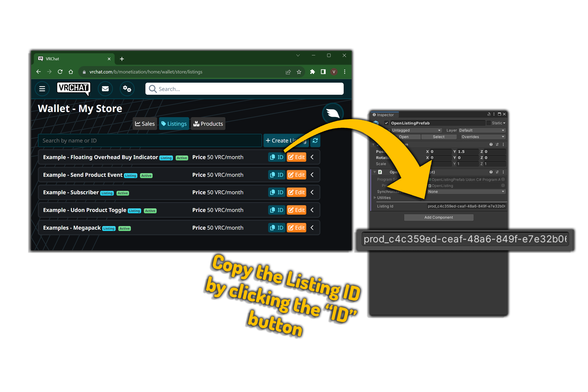Edit the Send Product Event listing
This screenshot has width=588, height=392.
pyautogui.click(x=296, y=175)
